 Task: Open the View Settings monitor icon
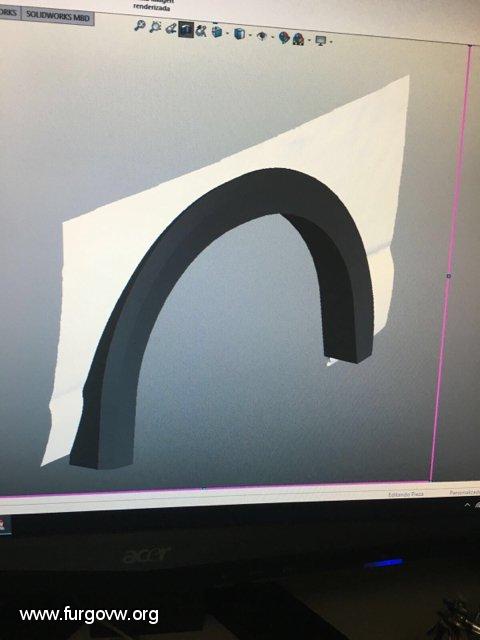[321, 40]
